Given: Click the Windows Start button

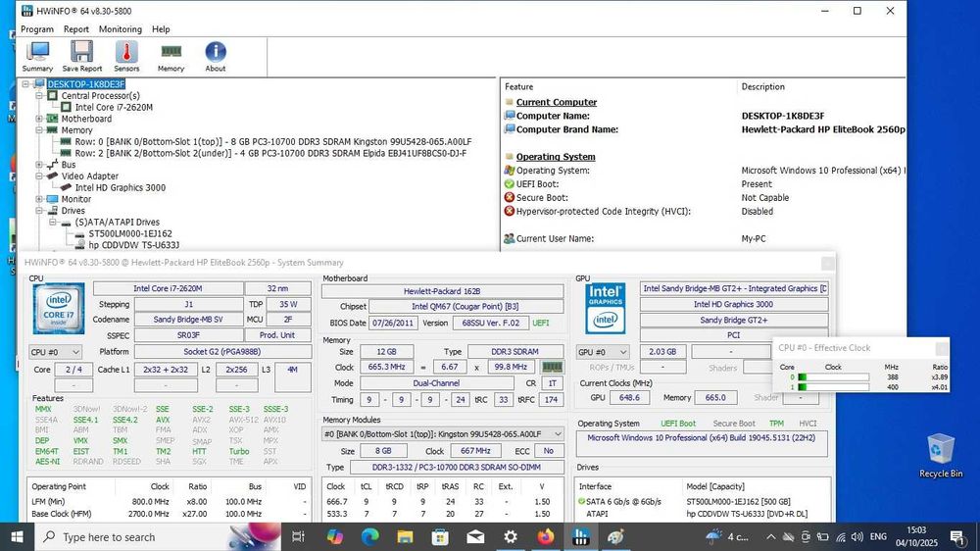Looking at the screenshot, I should tap(17, 536).
